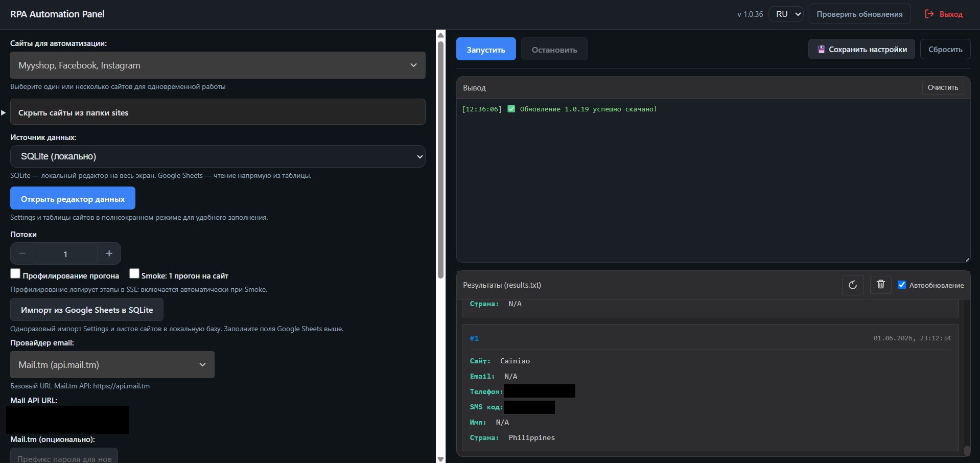Click the log line Обновление 1.0.19 успешно скачано
Viewport: 980px width, 463px height.
pos(588,109)
